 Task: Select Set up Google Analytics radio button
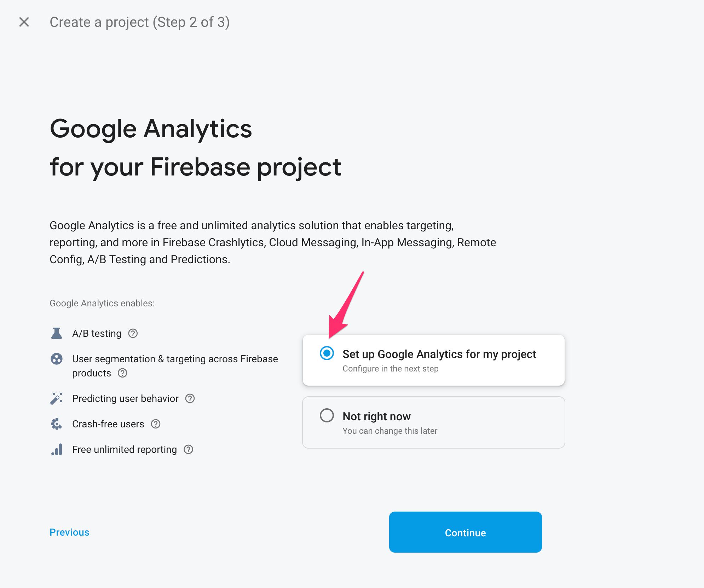point(326,354)
